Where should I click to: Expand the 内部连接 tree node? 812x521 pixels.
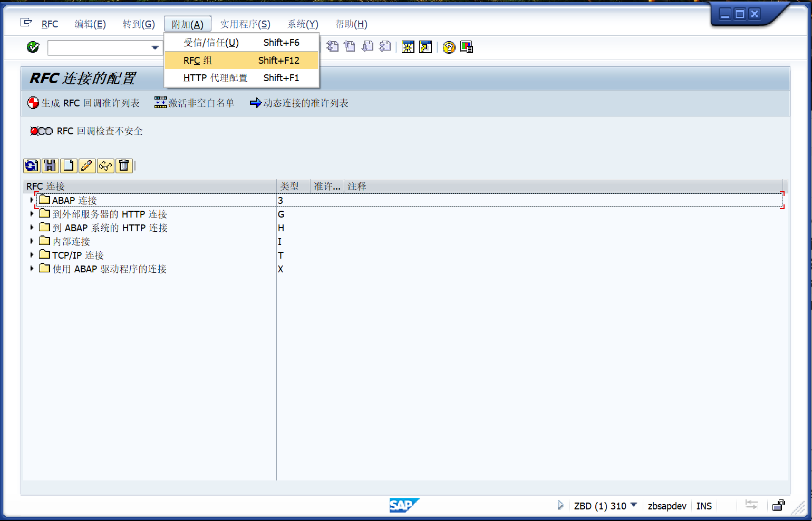coord(32,241)
